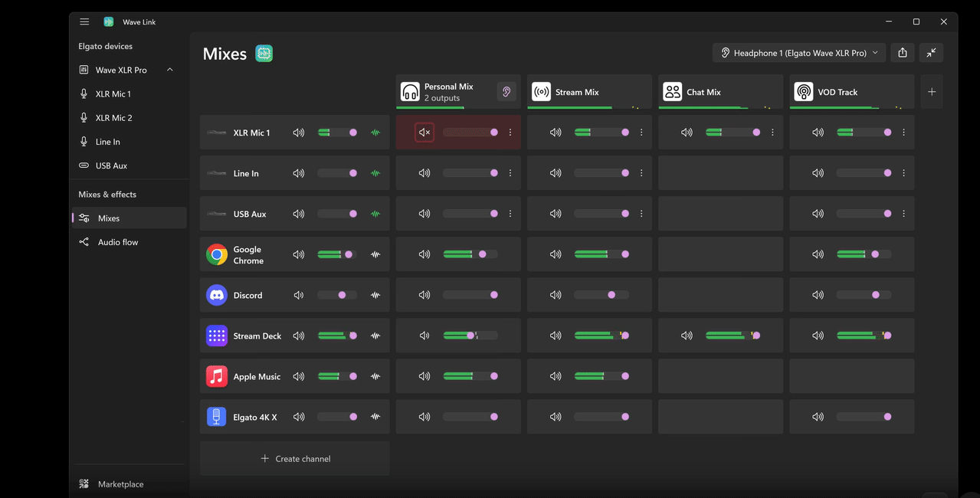
Task: Open XLR Mic 1 VOD Track options menu
Action: click(x=903, y=133)
